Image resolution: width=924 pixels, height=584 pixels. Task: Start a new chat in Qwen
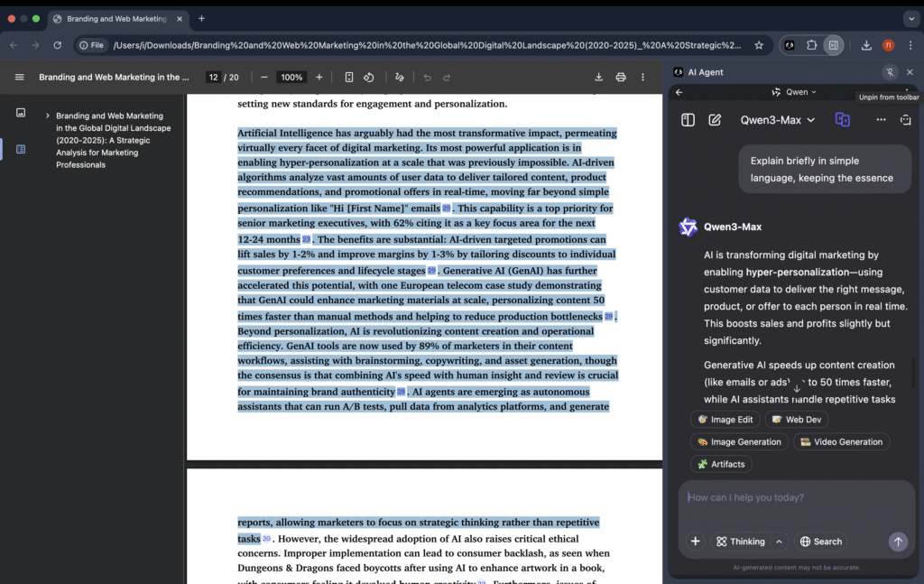(x=715, y=120)
